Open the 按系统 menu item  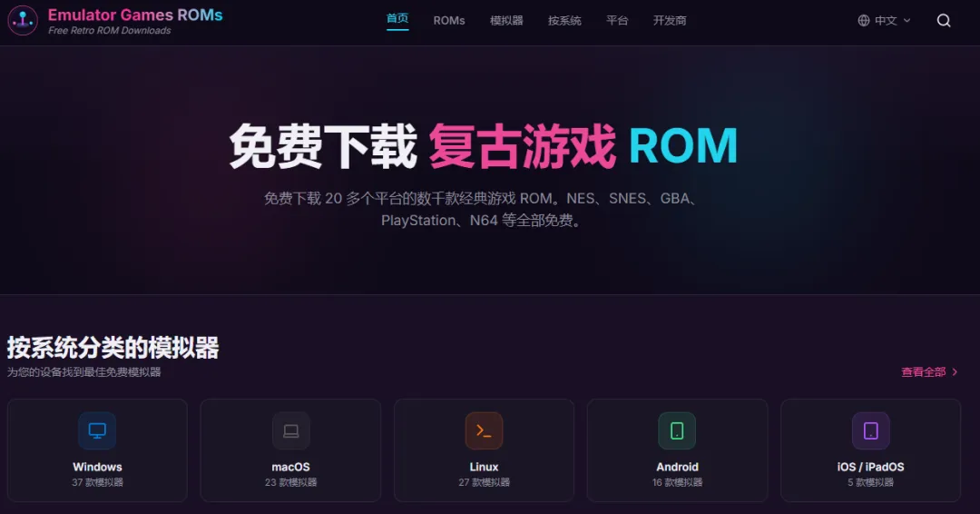tap(564, 21)
